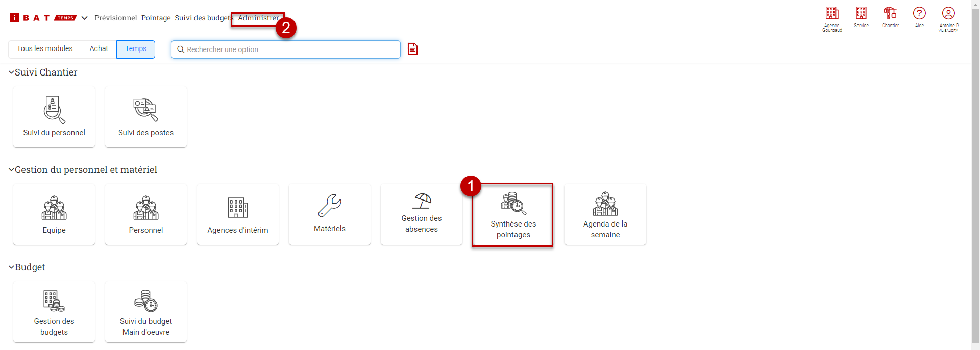
Task: Open the Equipe management tile
Action: [54, 214]
